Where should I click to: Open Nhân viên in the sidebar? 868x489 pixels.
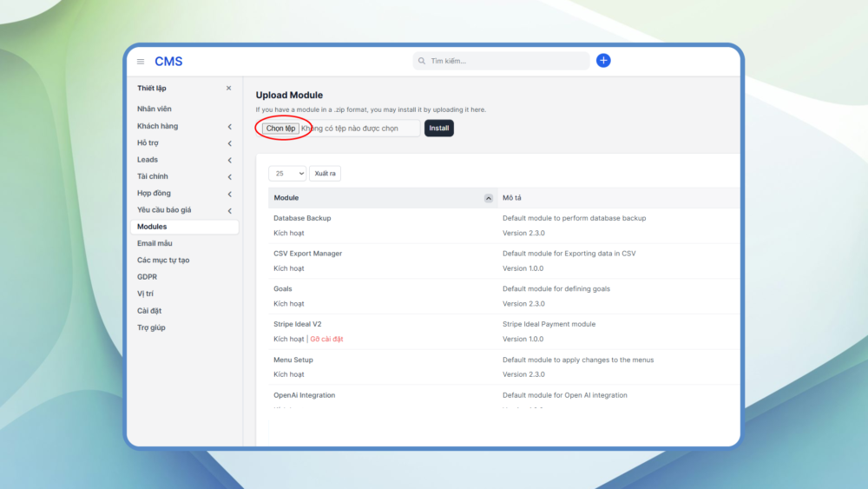[x=155, y=109]
